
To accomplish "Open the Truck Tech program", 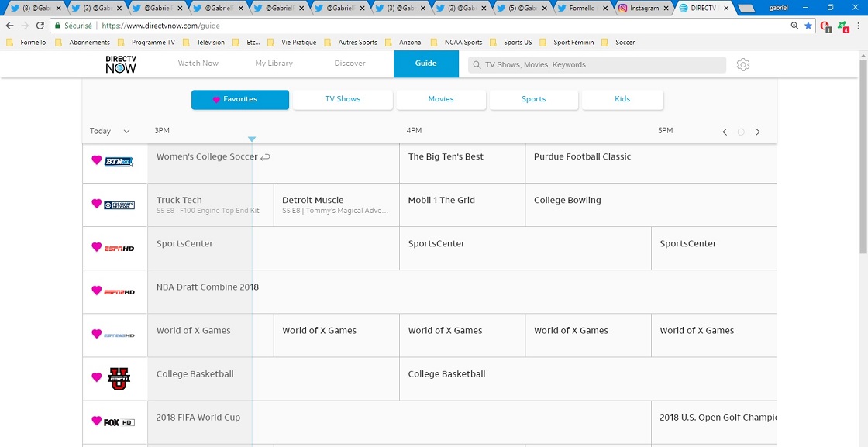I will click(211, 205).
